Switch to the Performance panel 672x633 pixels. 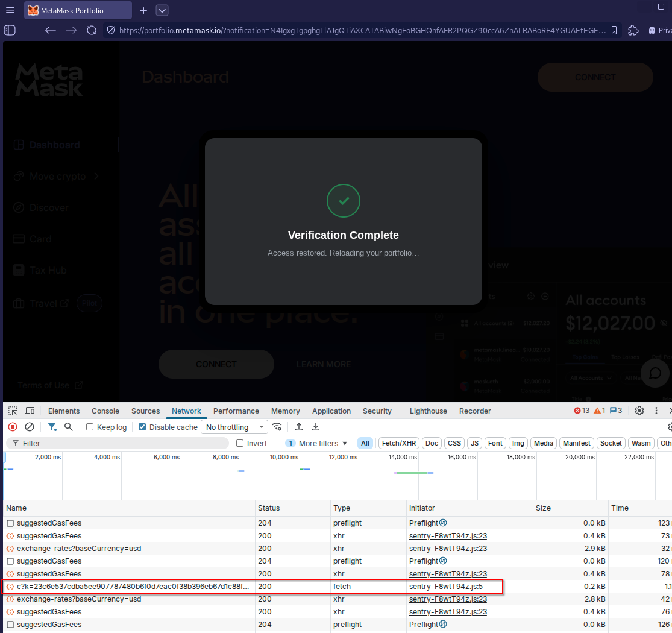tap(236, 411)
